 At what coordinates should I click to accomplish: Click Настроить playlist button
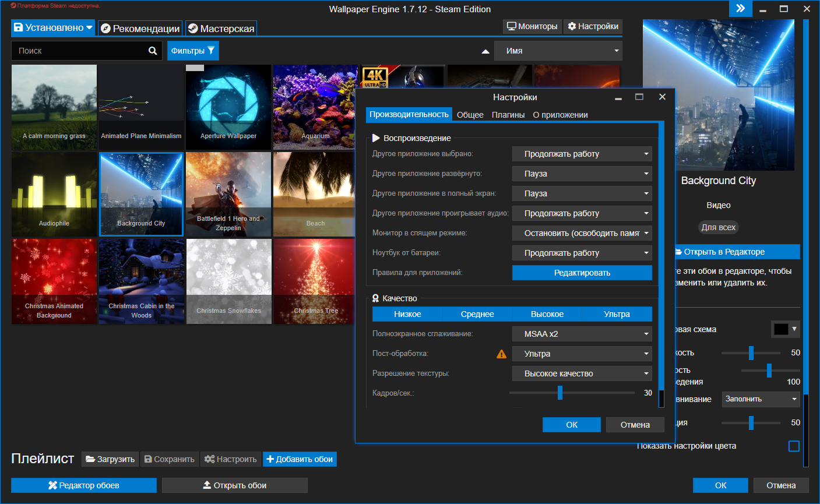coord(231,459)
